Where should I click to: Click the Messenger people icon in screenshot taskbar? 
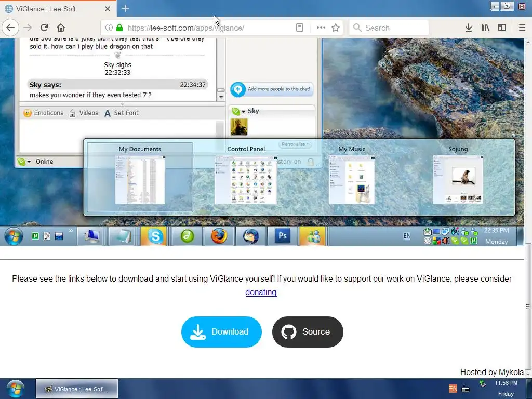(313, 236)
